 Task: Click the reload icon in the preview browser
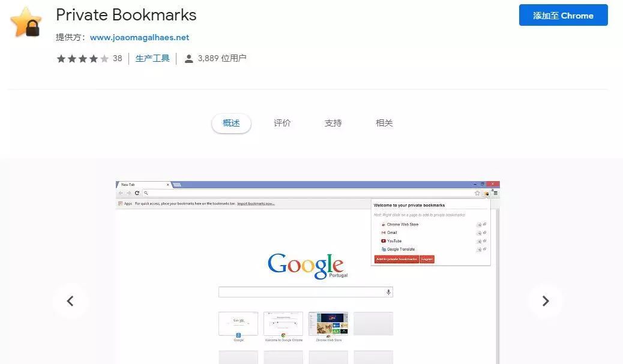click(x=137, y=193)
